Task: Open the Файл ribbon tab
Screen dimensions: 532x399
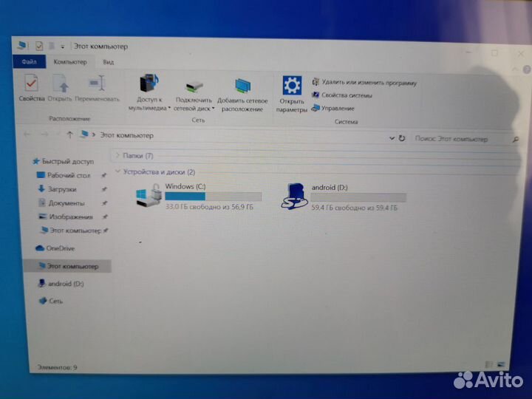Action: [29, 62]
